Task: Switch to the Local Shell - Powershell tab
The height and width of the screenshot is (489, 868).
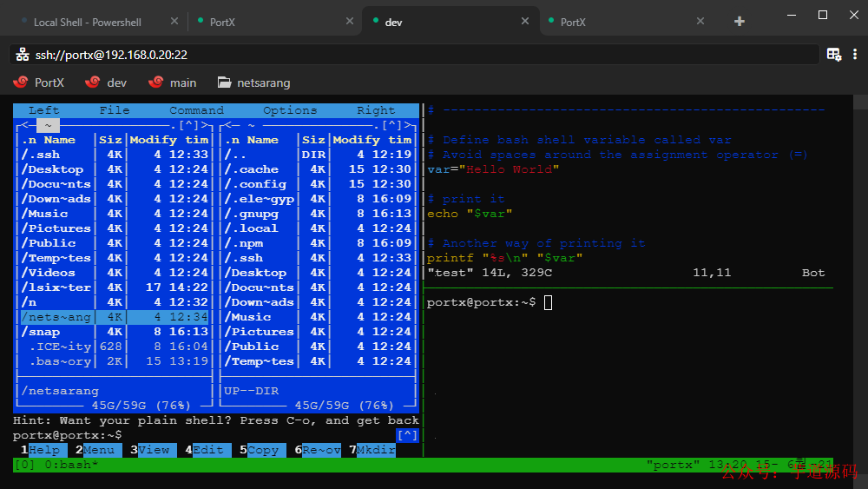Action: [88, 23]
